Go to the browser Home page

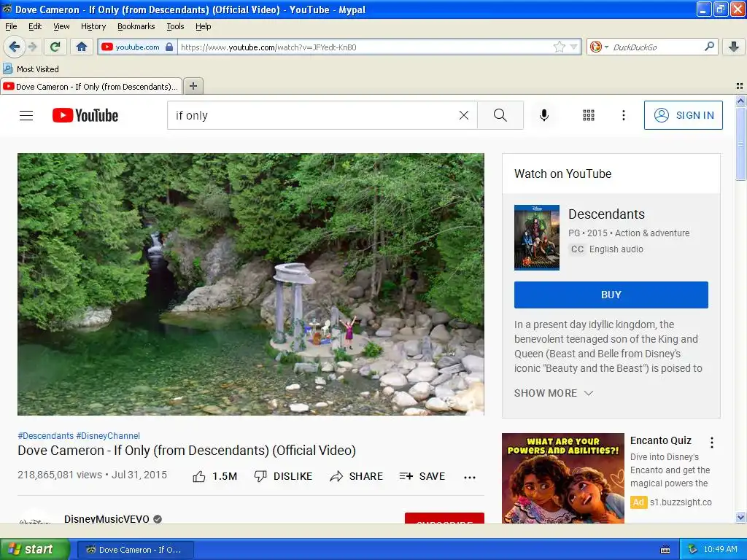[x=82, y=47]
